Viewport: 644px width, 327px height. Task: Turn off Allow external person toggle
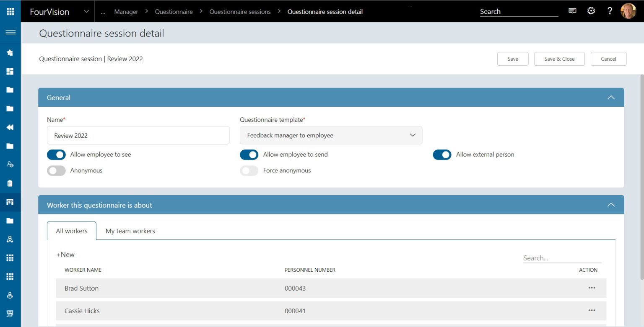tap(442, 154)
